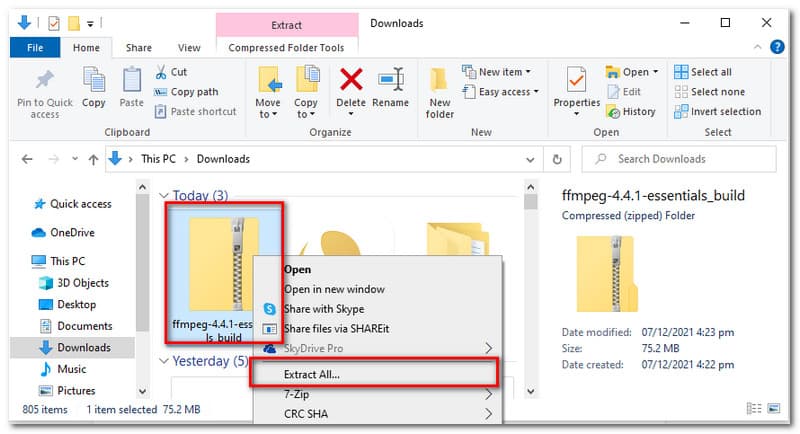
Task: Create a New folder
Action: coord(439,93)
